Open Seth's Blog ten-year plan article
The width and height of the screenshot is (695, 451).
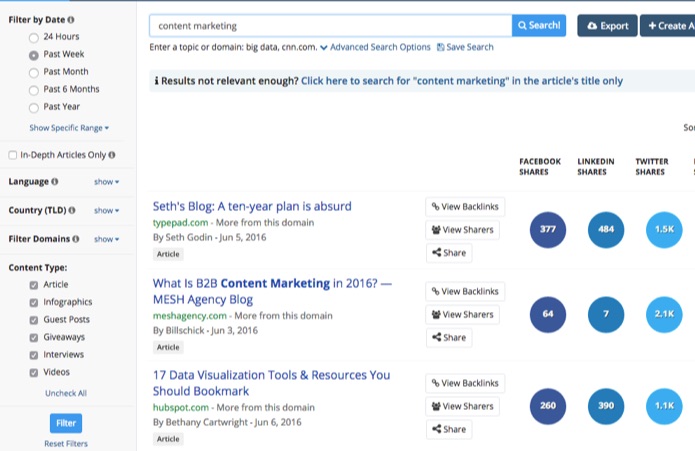click(252, 206)
